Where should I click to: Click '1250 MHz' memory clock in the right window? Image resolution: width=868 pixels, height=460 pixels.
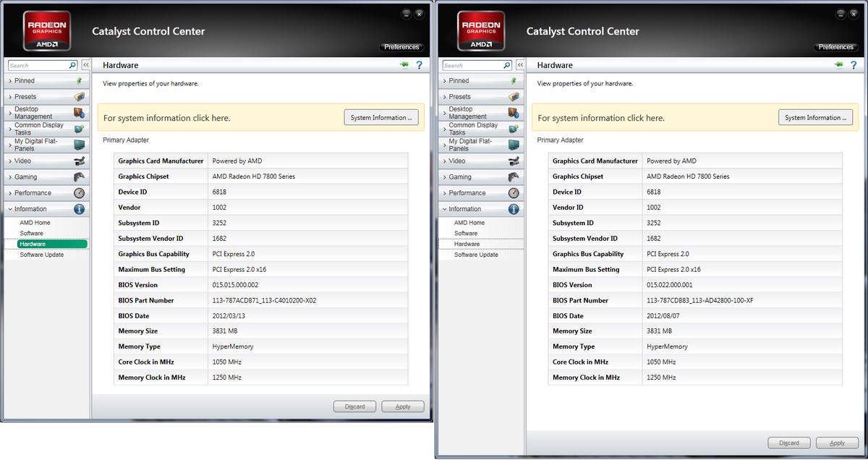(661, 378)
